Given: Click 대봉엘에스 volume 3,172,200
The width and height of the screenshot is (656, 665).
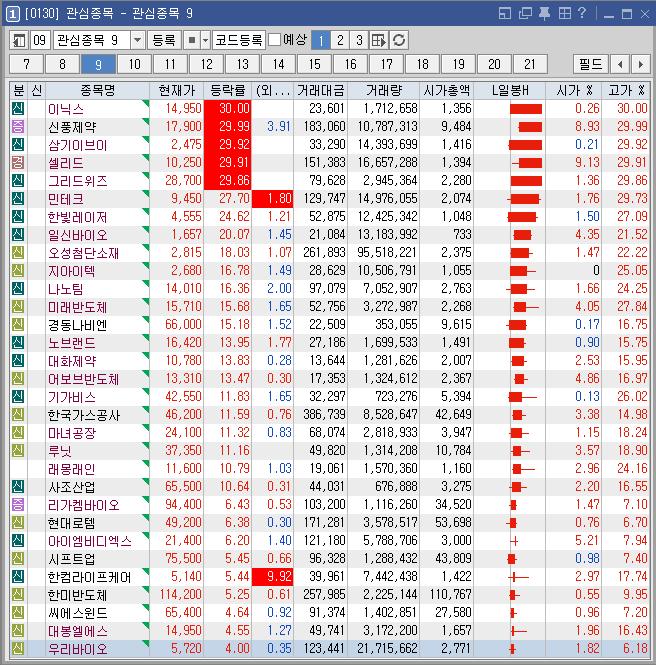Looking at the screenshot, I should click(390, 631).
